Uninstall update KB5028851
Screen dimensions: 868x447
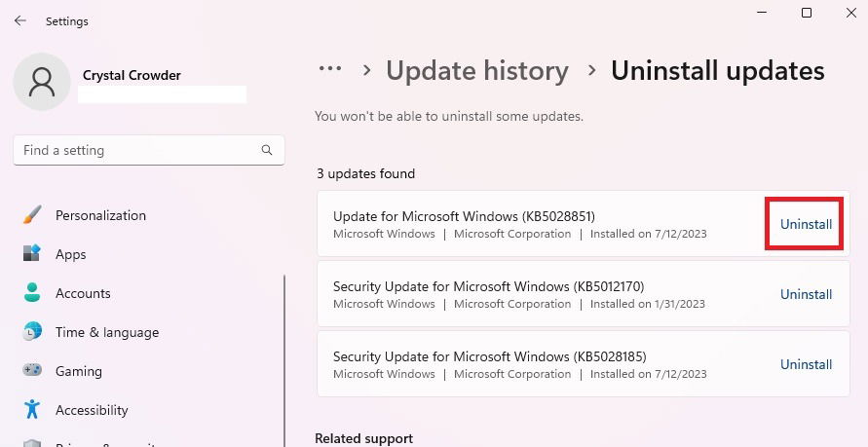(806, 224)
